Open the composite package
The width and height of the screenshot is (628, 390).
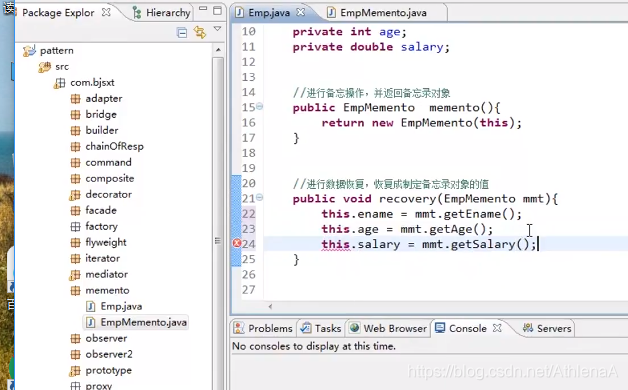110,179
